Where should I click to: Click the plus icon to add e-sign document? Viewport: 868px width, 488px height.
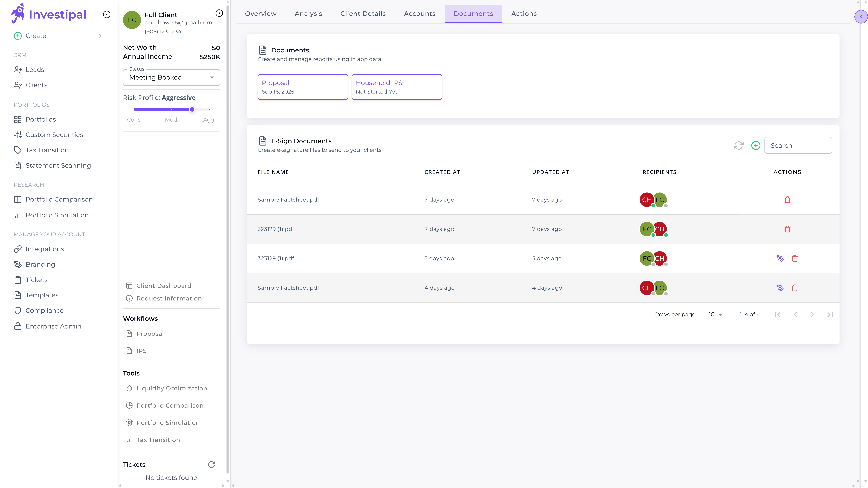point(756,145)
